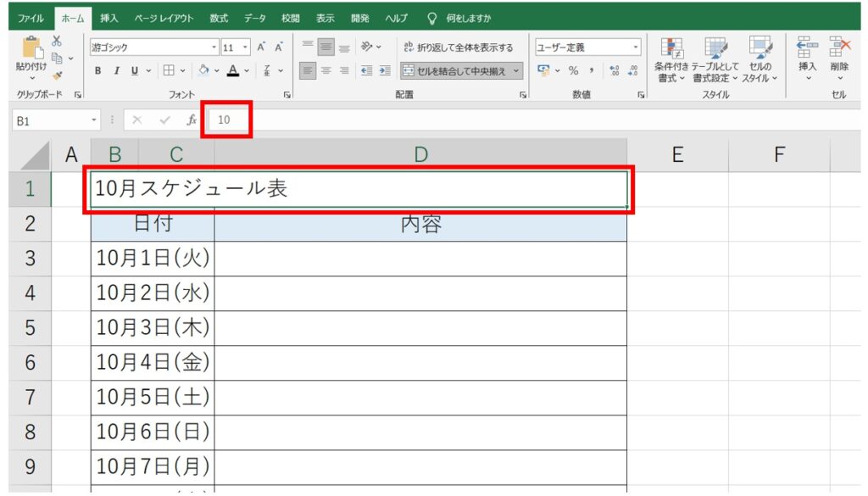Click the phonetic guide (furigana) icon
The width and height of the screenshot is (868, 496).
point(267,70)
